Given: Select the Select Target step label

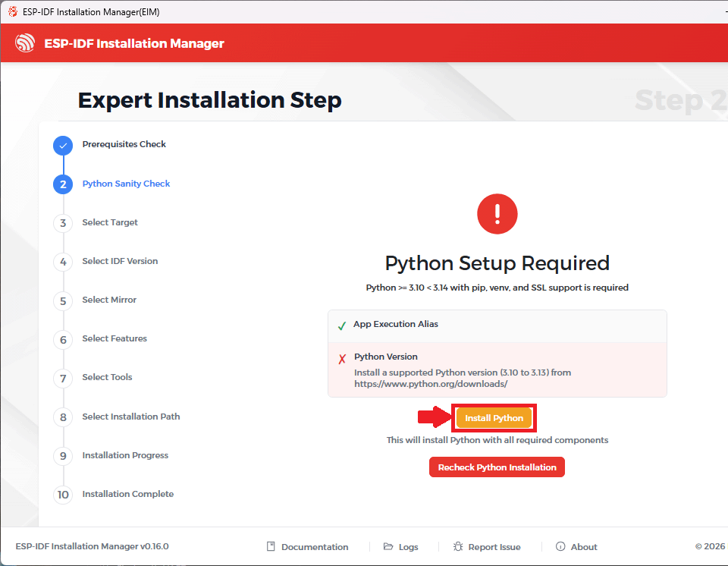Looking at the screenshot, I should click(110, 222).
